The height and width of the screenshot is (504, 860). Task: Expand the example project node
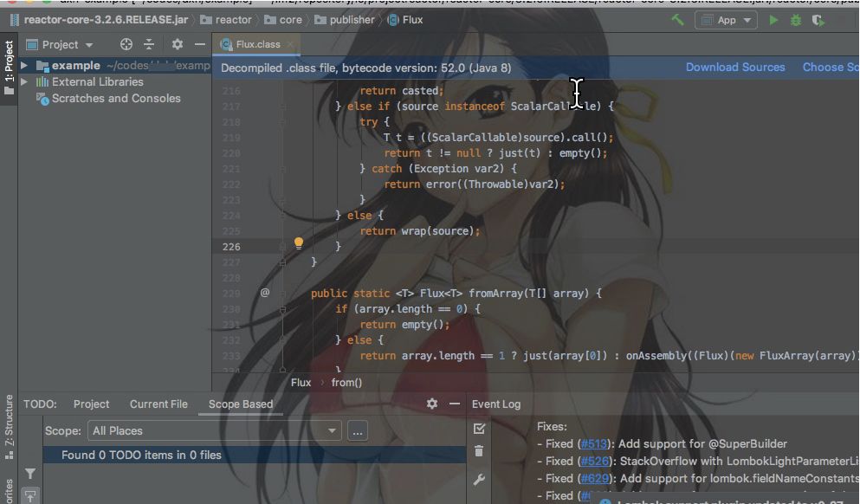(x=24, y=65)
